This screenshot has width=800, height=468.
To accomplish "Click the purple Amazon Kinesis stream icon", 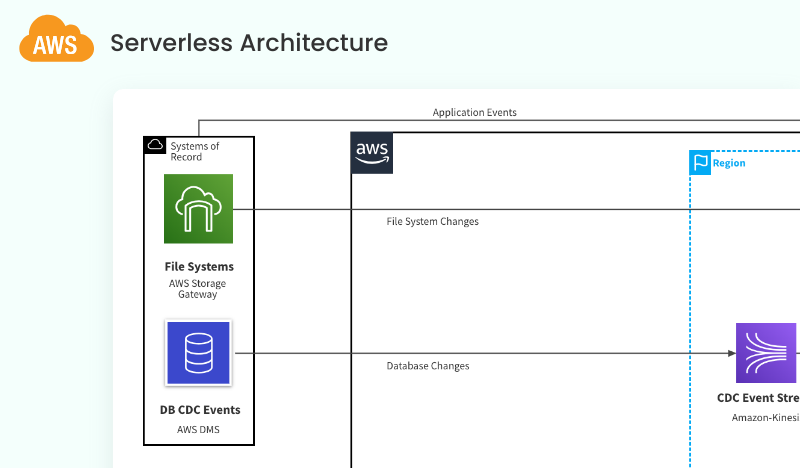I will pyautogui.click(x=766, y=353).
